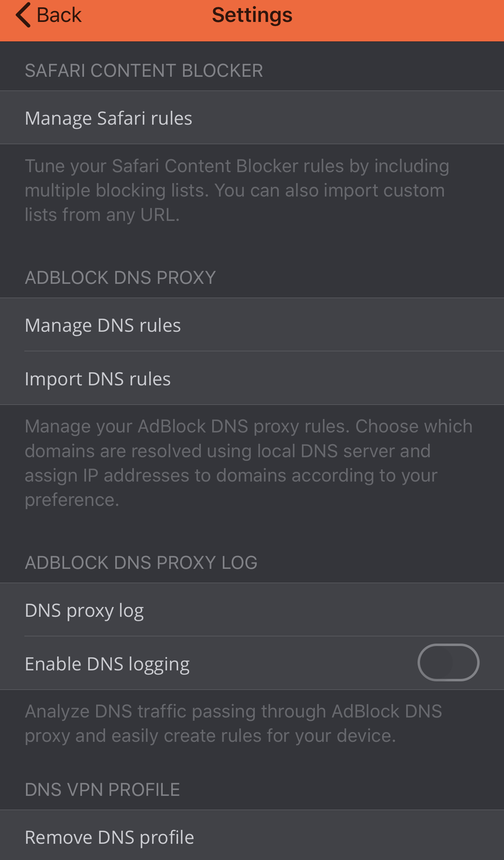Tap the divider between DNS proxy log and Enable DNS logging
Viewport: 504px width, 860px height.
[x=264, y=636]
